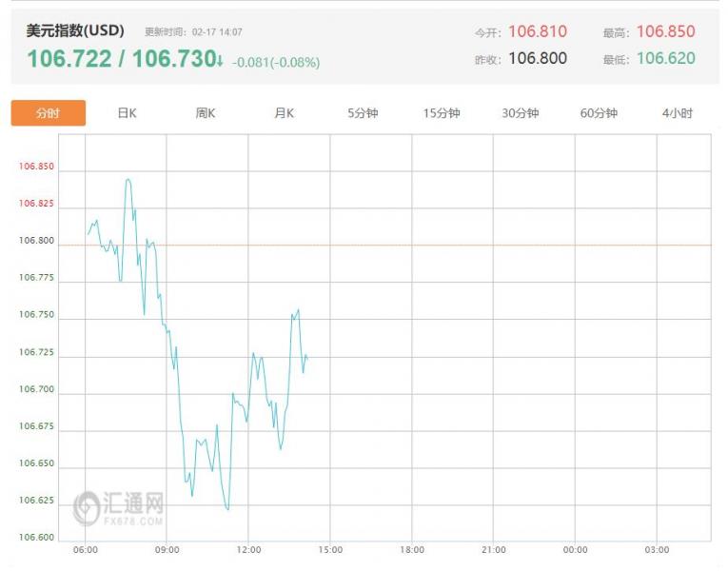Click the -0.081(-0.08%) change text
The height and width of the screenshot is (571, 728).
click(x=276, y=63)
